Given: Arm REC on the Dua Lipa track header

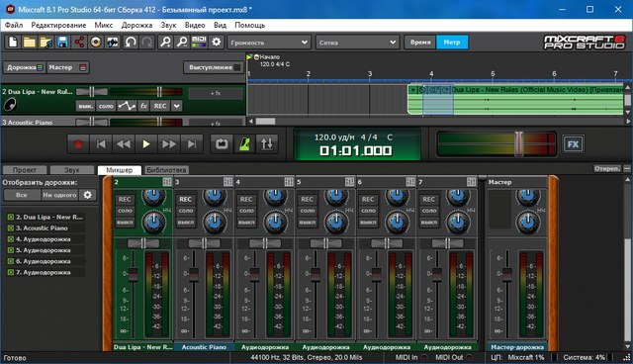Looking at the screenshot, I should (160, 106).
